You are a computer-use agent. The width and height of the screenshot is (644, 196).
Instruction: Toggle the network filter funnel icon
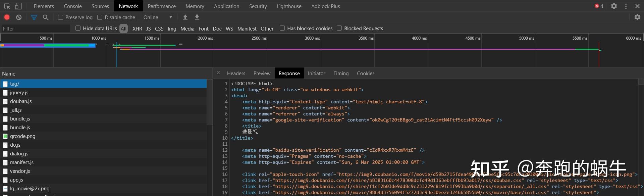coord(34,17)
